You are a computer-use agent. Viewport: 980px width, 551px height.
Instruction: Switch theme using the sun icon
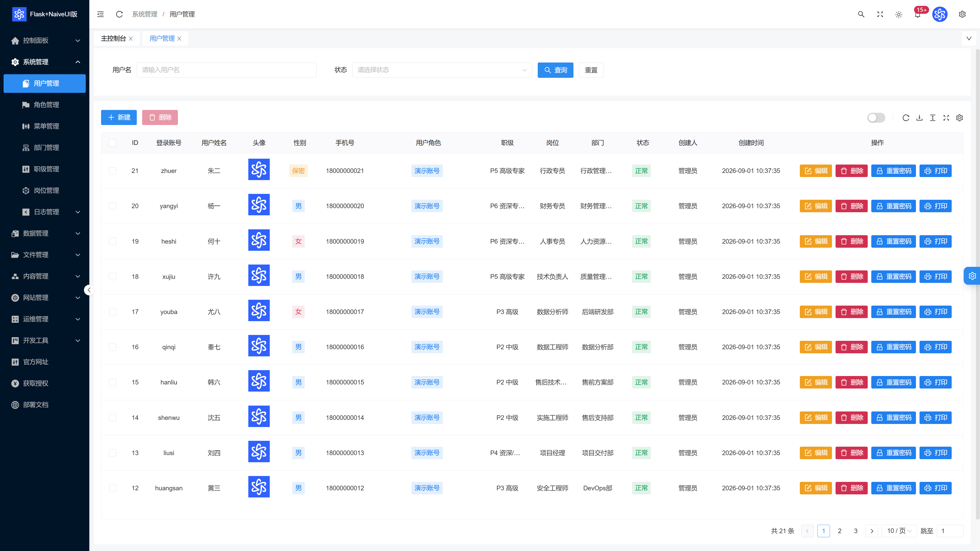coord(899,15)
